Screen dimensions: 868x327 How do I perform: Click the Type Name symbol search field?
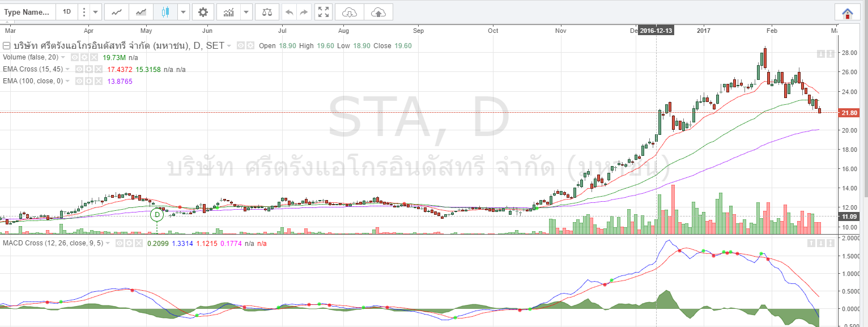28,11
